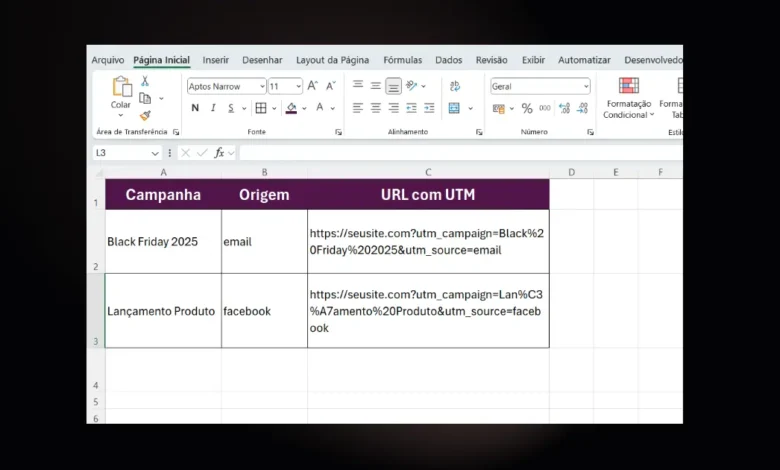This screenshot has height=470, width=780.
Task: Click inside the formula bar field
Action: point(461,153)
